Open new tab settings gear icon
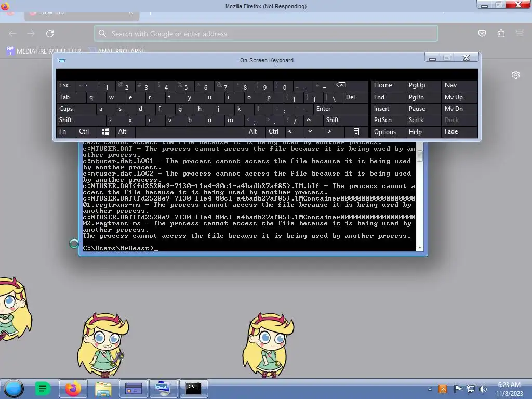Viewport: 532px width, 399px height. click(516, 75)
